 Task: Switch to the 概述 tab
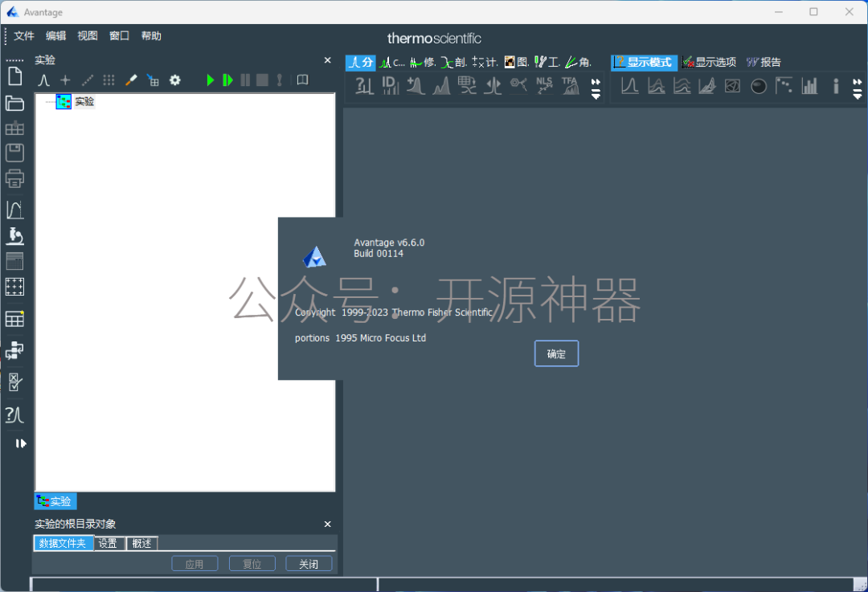141,543
